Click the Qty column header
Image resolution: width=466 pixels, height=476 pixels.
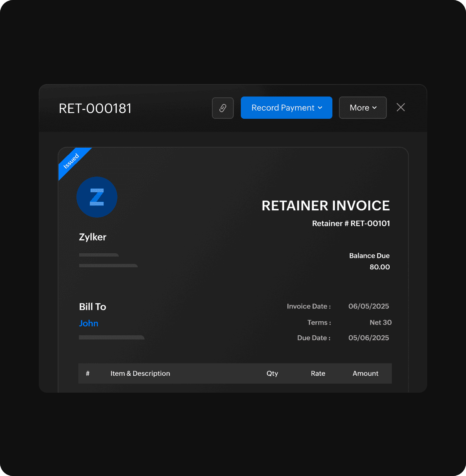[x=272, y=373]
